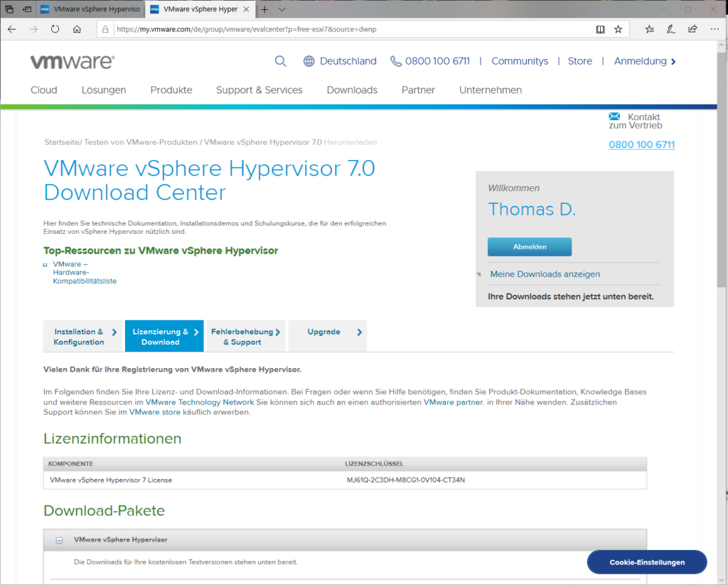Close the active VMware vSphere Hyper tab
This screenshot has height=585, width=728.
(247, 9)
